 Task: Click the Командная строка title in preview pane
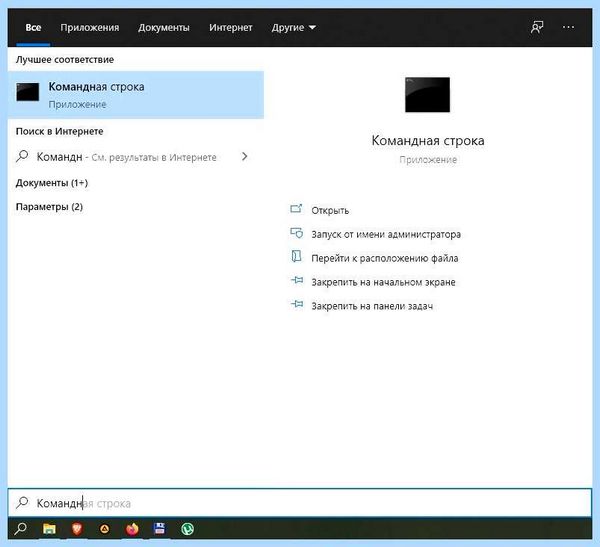click(x=428, y=140)
